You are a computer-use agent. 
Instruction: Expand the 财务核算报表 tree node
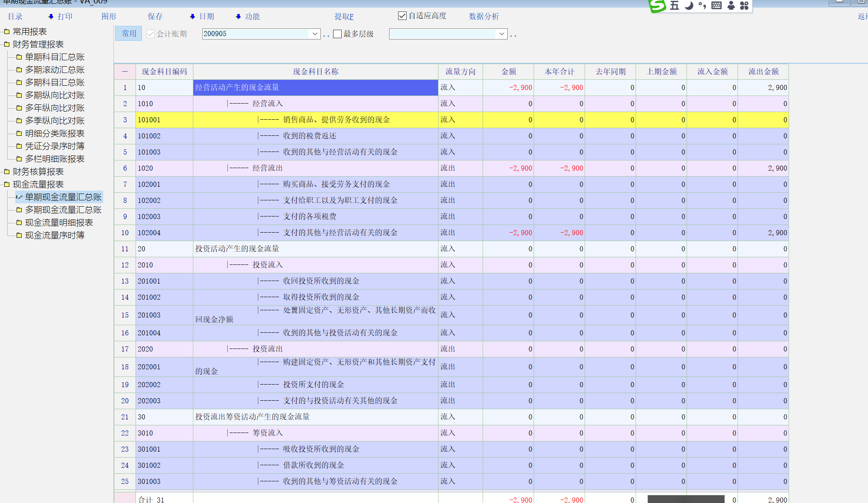pos(7,171)
